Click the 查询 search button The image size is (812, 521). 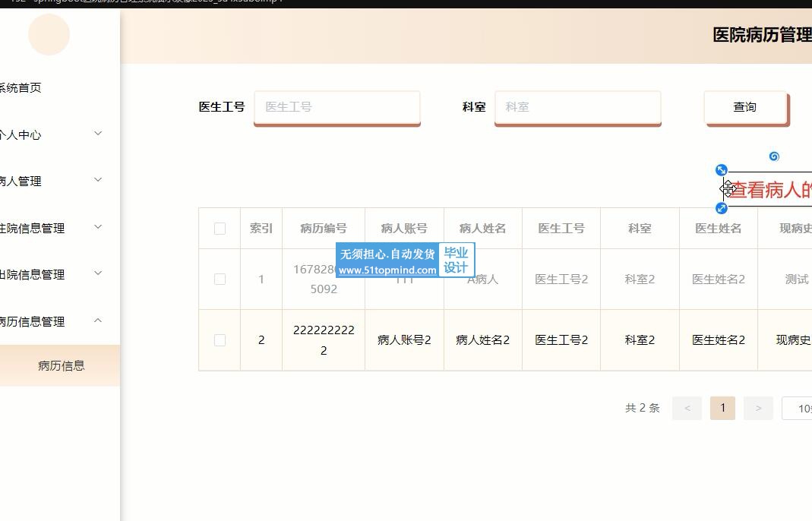click(744, 107)
